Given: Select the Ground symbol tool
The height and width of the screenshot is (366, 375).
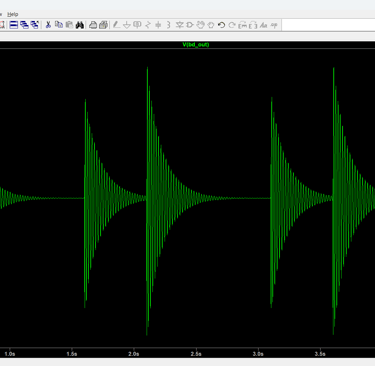Looking at the screenshot, I should click(x=127, y=25).
